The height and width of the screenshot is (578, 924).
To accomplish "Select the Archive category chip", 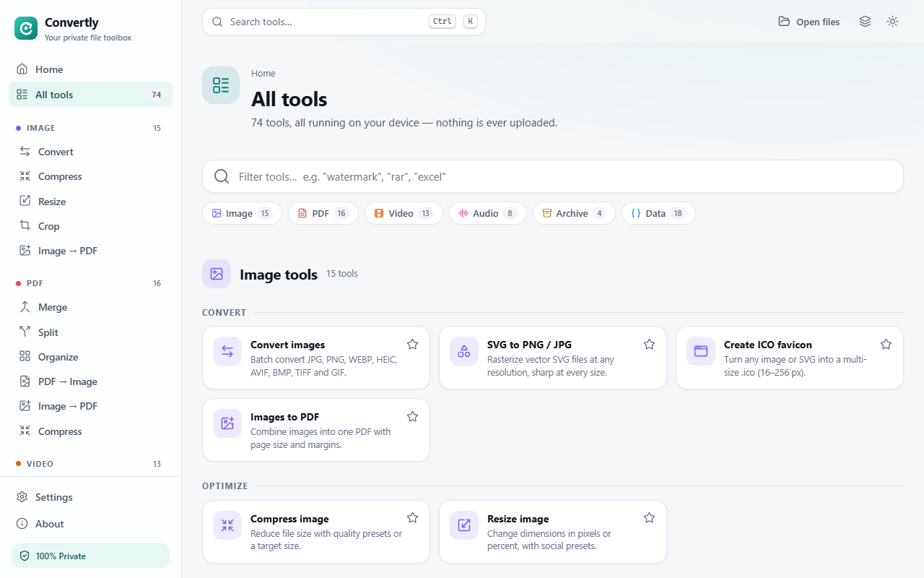I will (574, 213).
